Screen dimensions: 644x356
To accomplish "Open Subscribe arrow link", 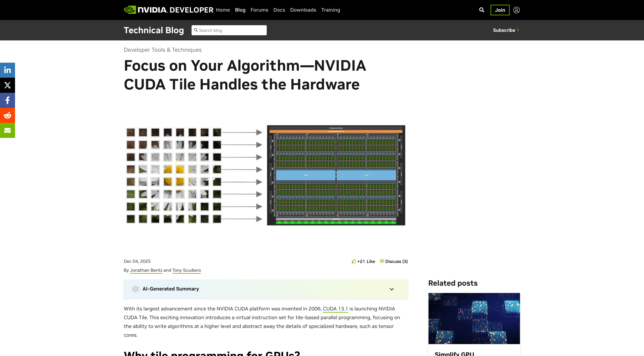I will [x=506, y=30].
